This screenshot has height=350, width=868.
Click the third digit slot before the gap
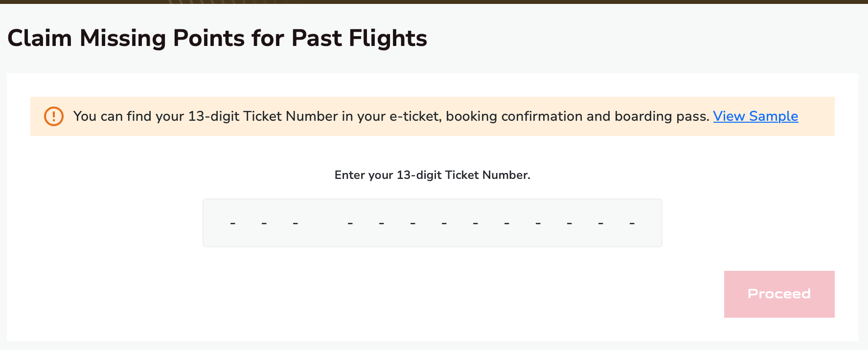click(296, 223)
